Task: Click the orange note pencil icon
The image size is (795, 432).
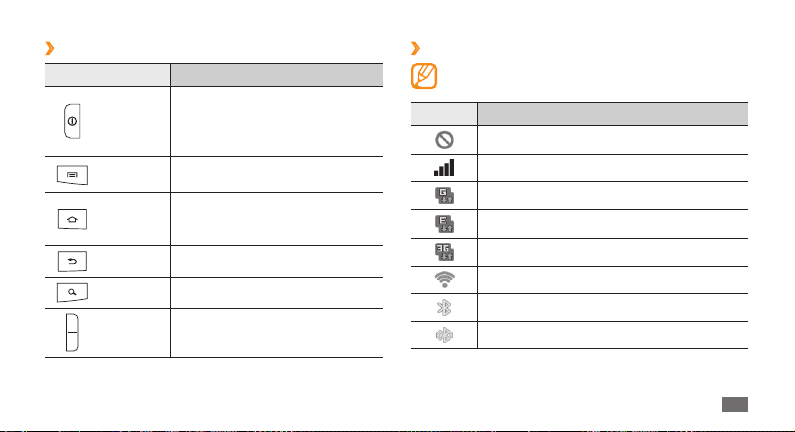Action: coord(424,76)
